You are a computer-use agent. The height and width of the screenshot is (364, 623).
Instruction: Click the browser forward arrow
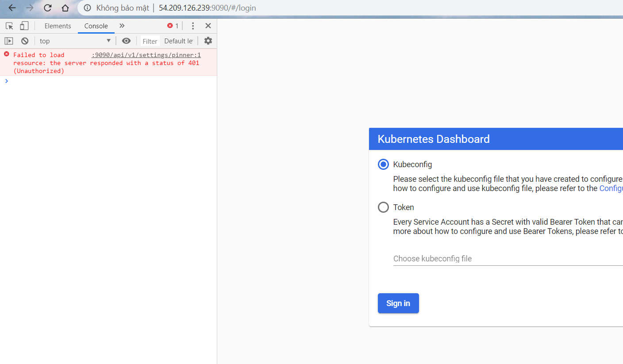click(x=30, y=8)
